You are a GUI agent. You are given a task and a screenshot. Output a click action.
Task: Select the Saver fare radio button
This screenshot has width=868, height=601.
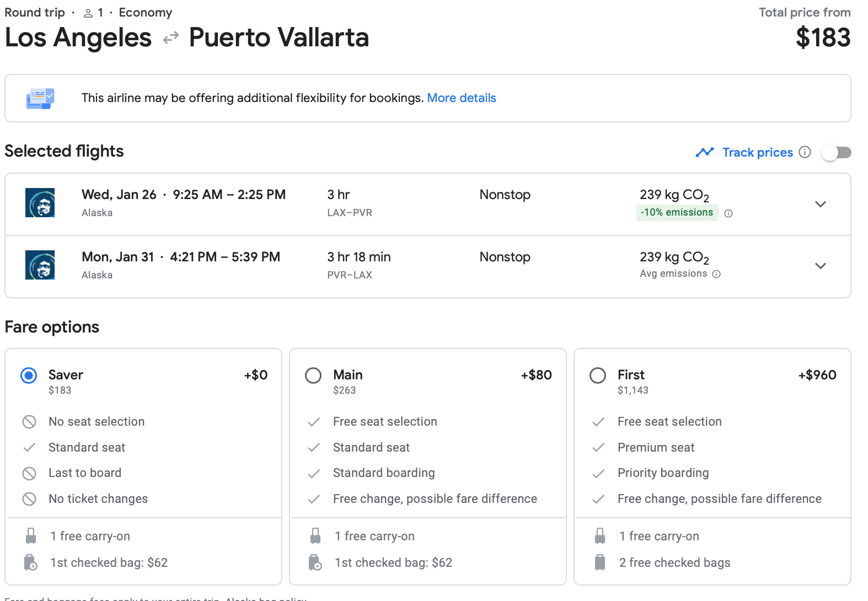pyautogui.click(x=29, y=375)
